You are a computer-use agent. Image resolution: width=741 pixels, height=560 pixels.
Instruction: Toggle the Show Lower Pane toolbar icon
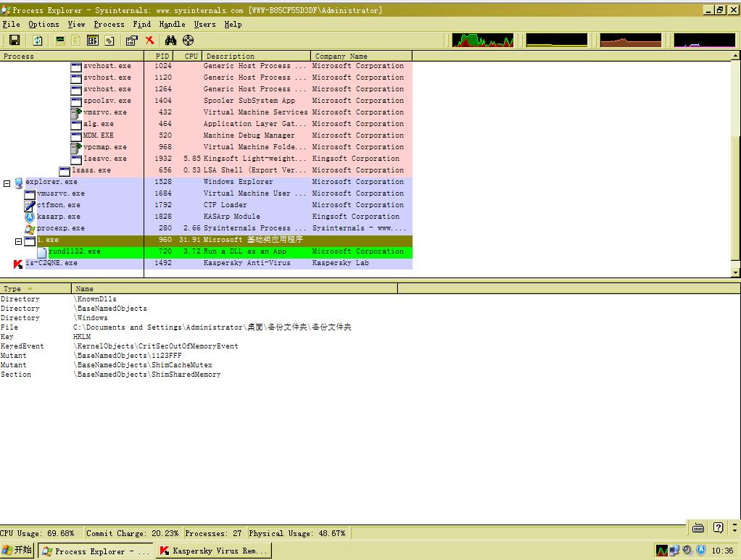93,41
